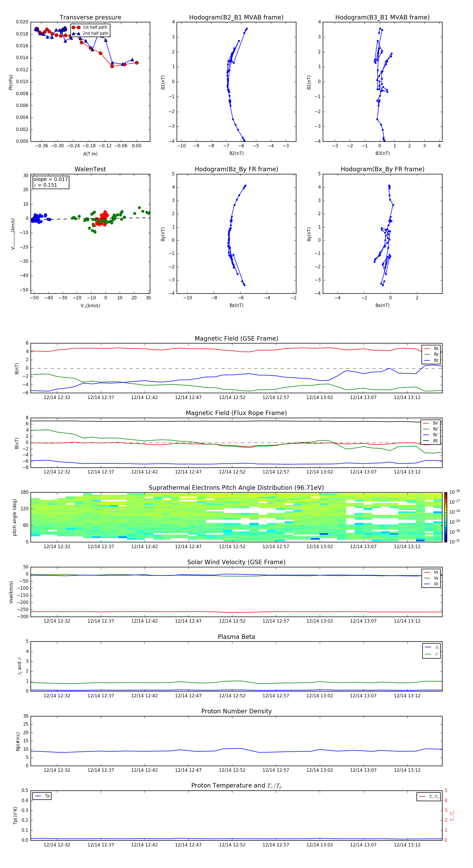This screenshot has width=473, height=868.
Task: Click the "V_A(km/s)" x-axis label
Action: tap(90, 306)
